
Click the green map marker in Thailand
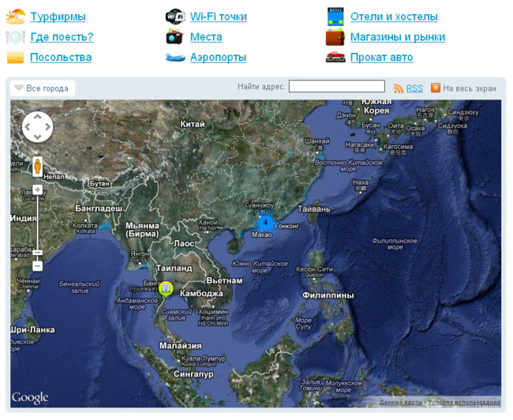click(x=167, y=288)
